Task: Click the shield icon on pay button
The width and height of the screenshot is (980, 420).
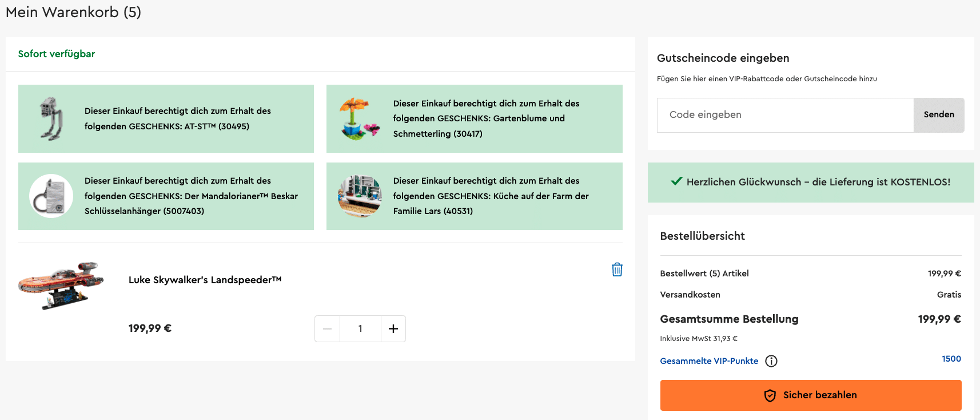Action: coord(770,395)
